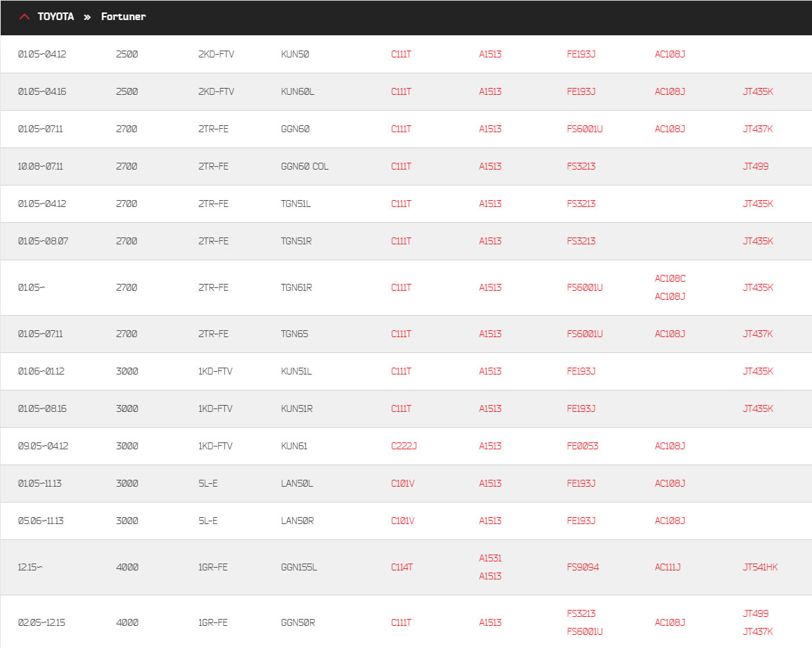The width and height of the screenshot is (812, 648).
Task: Open A1513 link in KUN50 row
Action: point(490,55)
